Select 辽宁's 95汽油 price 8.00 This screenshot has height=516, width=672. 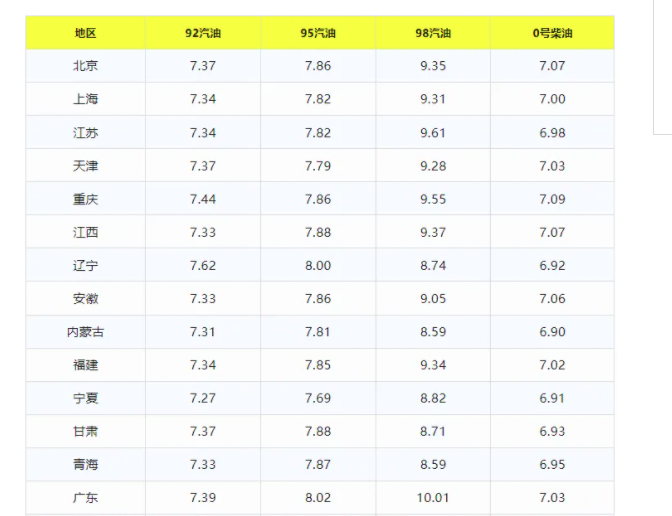[318, 266]
